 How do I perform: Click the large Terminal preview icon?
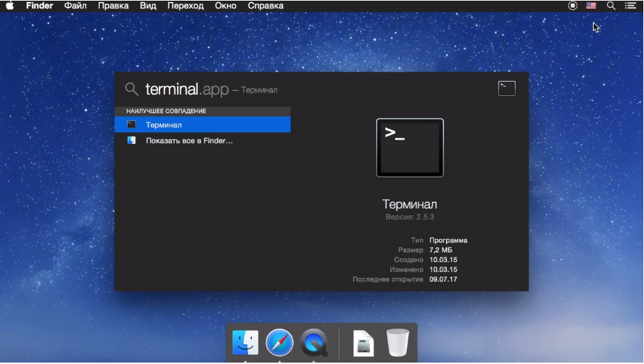click(409, 148)
